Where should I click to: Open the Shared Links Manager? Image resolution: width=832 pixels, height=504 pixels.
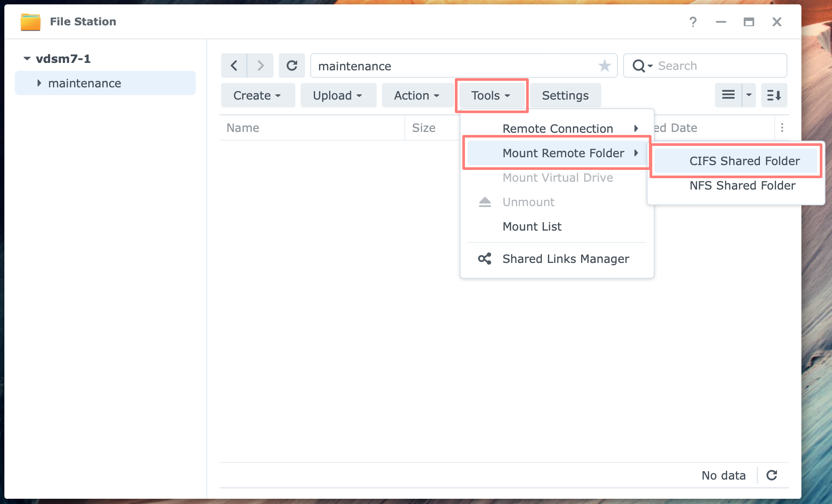[x=565, y=259]
